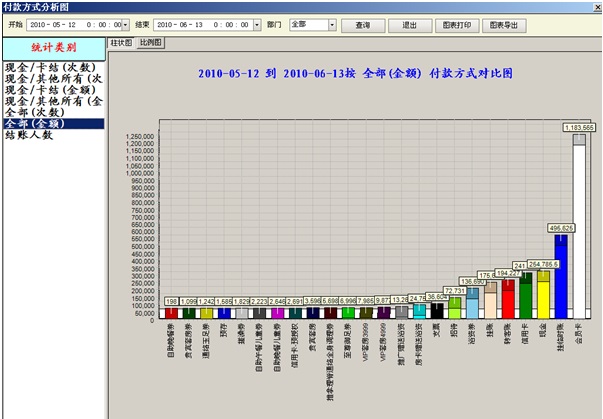Click the 7,985 value label
603x419 pixels.
coord(366,301)
